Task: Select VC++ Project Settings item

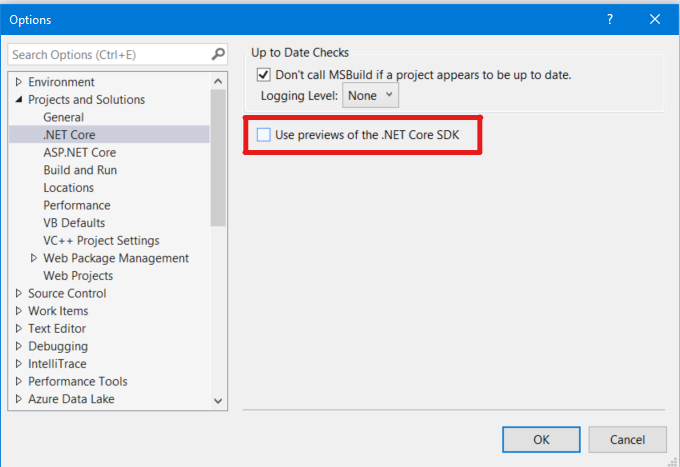Action: (101, 240)
